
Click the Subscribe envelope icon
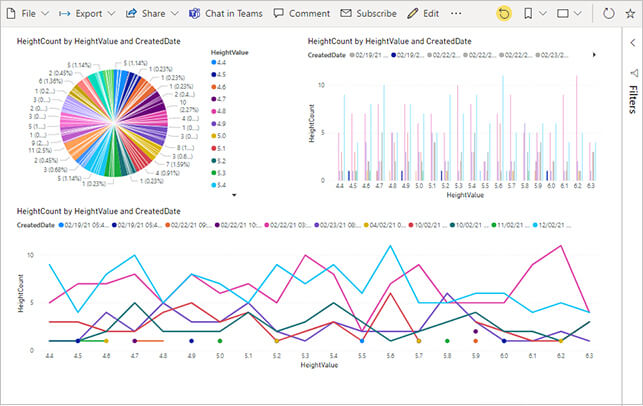tap(346, 13)
